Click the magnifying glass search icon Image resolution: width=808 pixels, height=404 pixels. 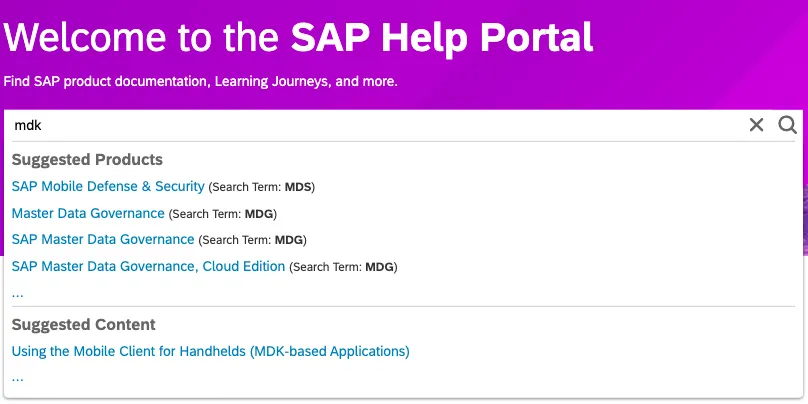point(787,125)
